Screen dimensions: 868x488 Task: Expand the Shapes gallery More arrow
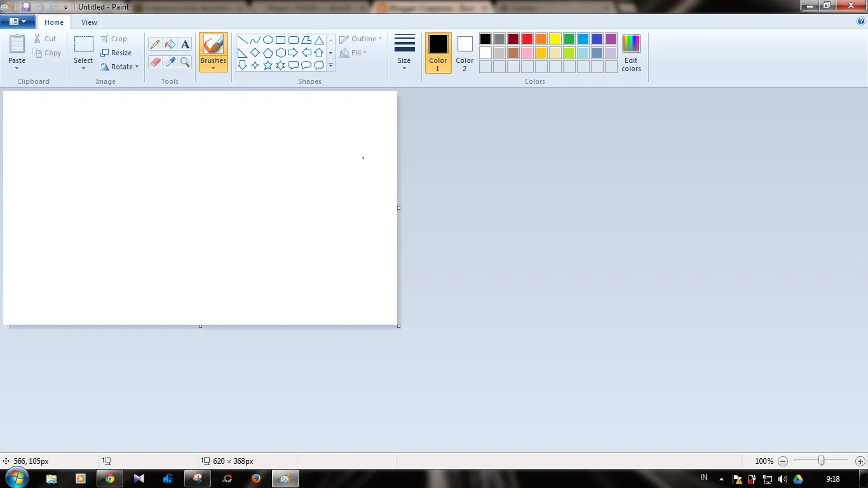[330, 65]
